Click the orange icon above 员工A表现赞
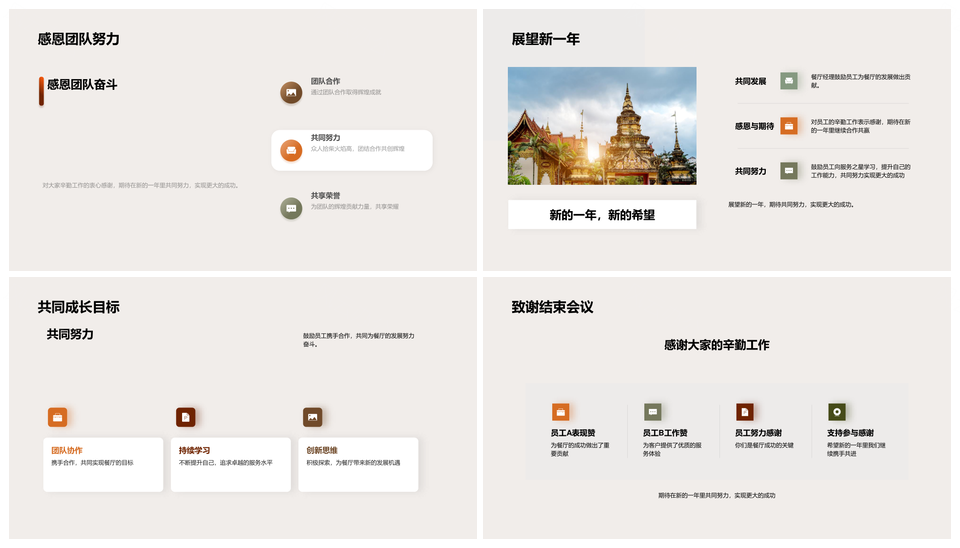 [x=560, y=412]
